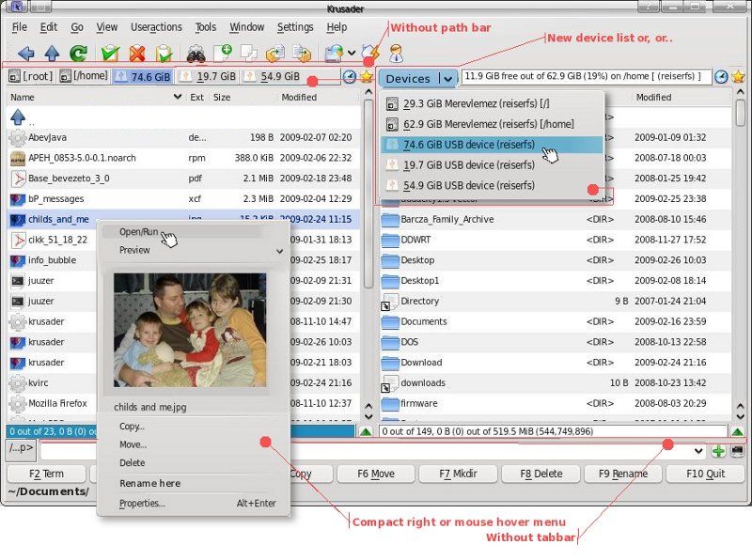Open right panel history clock icon
Viewport: 752px width, 560px height.
click(x=721, y=76)
